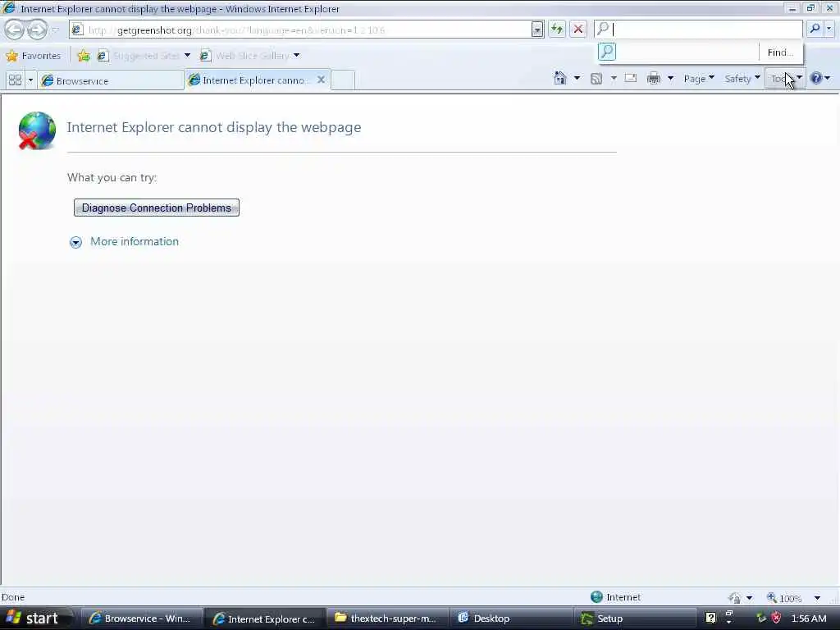Click the red security shield tray icon

tap(776, 619)
